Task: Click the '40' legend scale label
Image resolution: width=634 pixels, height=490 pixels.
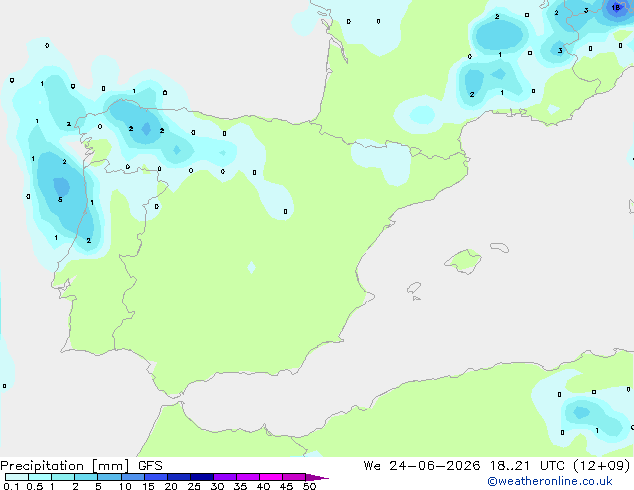Action: [x=263, y=486]
